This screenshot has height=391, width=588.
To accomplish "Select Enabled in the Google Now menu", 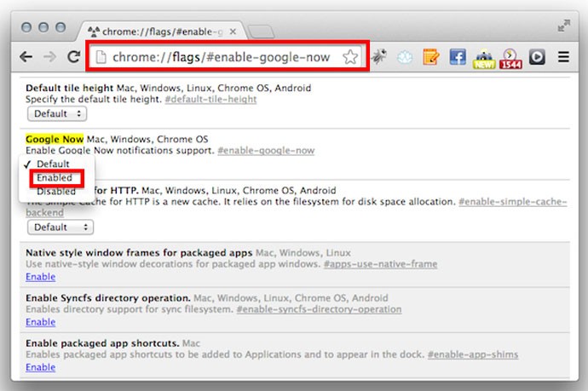I will (x=54, y=178).
